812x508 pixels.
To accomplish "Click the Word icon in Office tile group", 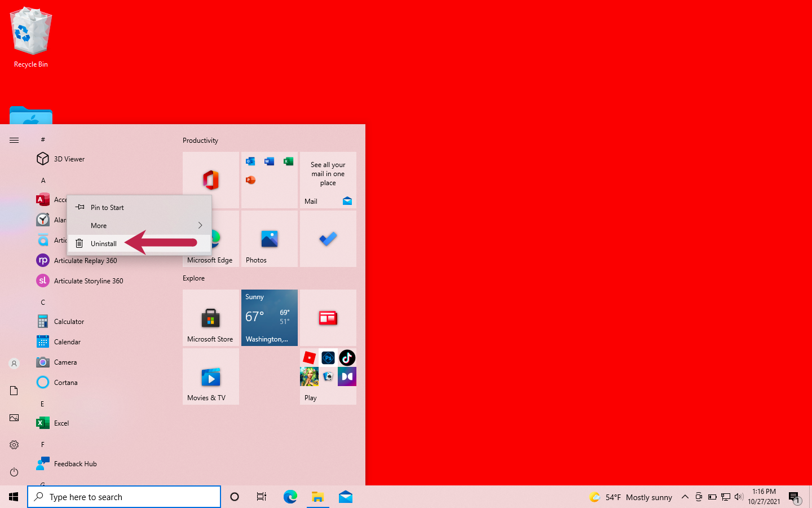I will 270,161.
